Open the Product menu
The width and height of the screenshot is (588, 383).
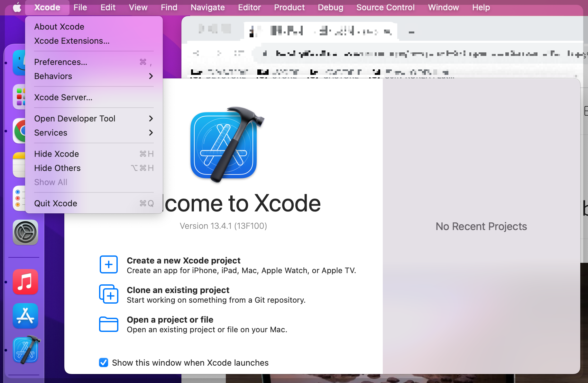[289, 7]
